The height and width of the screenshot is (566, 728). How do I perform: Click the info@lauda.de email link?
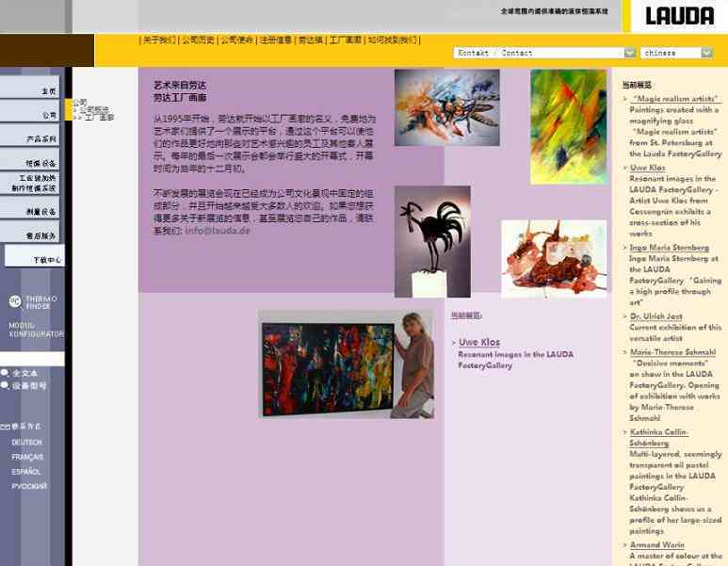point(218,231)
